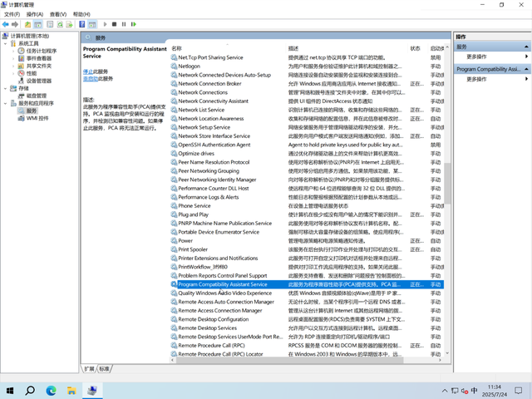Open taskbar search magnifier

[x=30, y=391]
